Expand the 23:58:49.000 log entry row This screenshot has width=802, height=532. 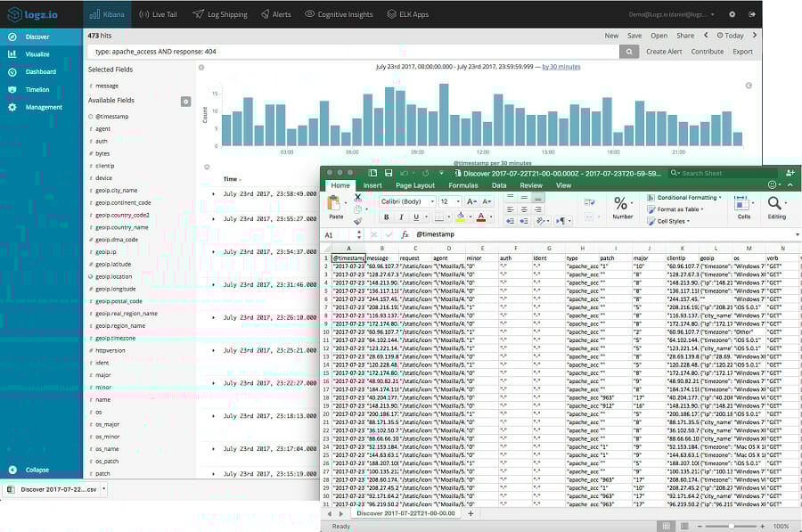pyautogui.click(x=213, y=194)
